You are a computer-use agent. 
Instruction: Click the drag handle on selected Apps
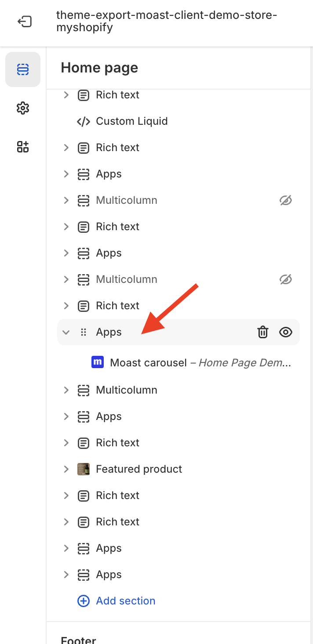click(x=84, y=332)
